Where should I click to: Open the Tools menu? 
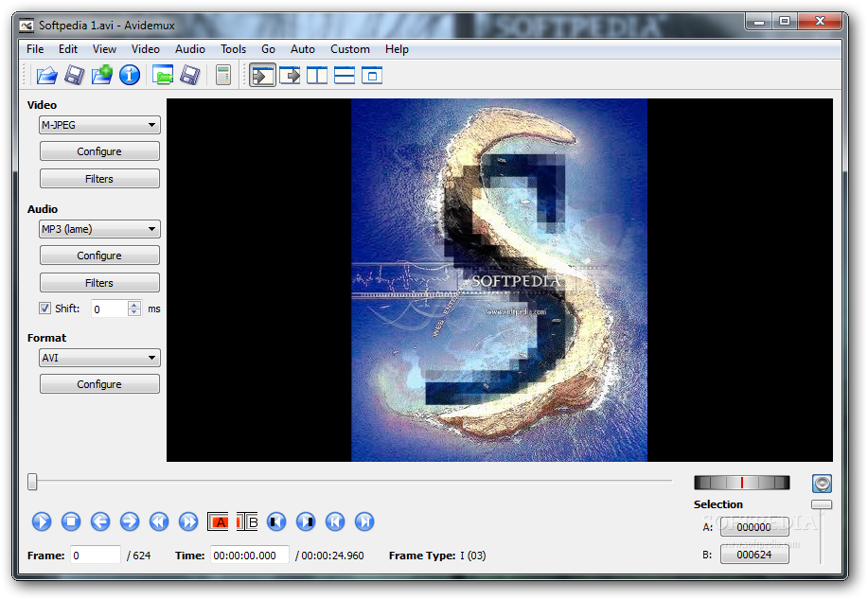click(233, 49)
